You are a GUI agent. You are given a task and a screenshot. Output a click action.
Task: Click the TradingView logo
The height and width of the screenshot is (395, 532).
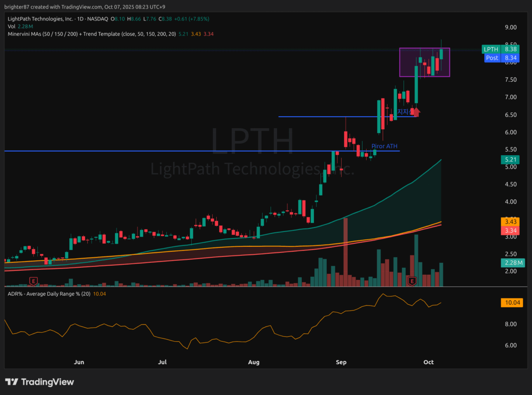[39, 382]
